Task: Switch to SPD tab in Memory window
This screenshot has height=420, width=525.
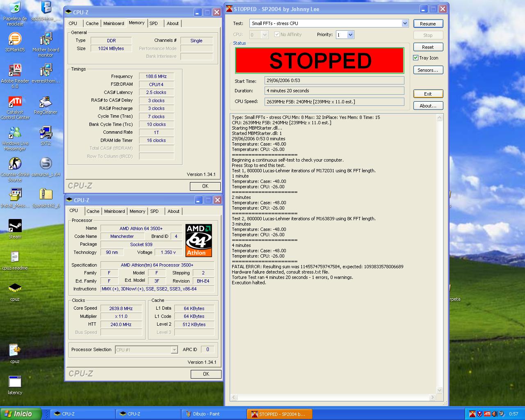Action: point(154,23)
